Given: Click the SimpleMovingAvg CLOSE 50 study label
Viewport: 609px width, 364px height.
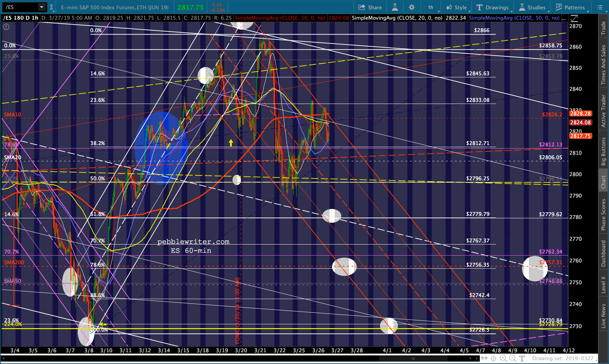Looking at the screenshot, I should (514, 18).
